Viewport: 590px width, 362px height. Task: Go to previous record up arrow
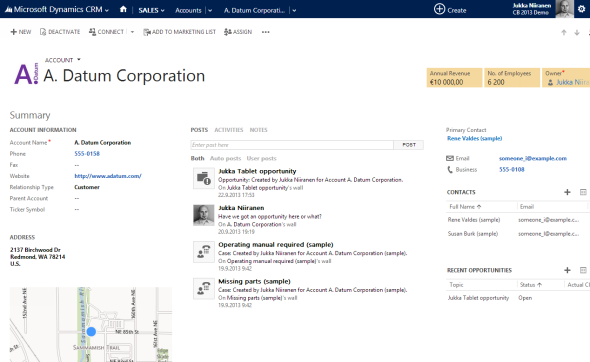point(564,32)
